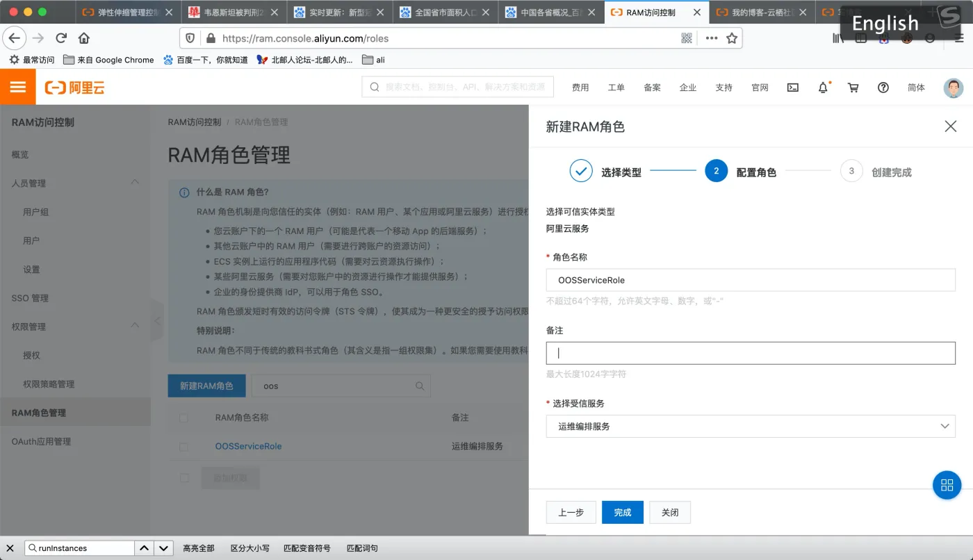Open the shopping cart icon
The image size is (973, 560).
[x=853, y=88]
